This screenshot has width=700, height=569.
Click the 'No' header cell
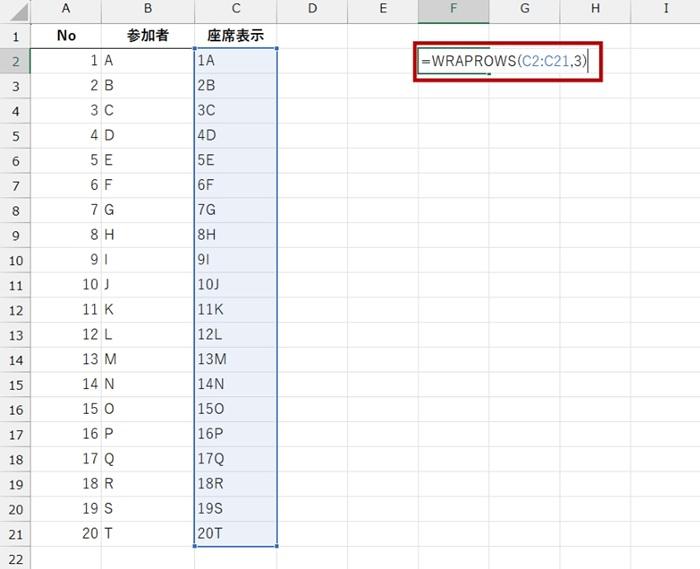click(66, 36)
